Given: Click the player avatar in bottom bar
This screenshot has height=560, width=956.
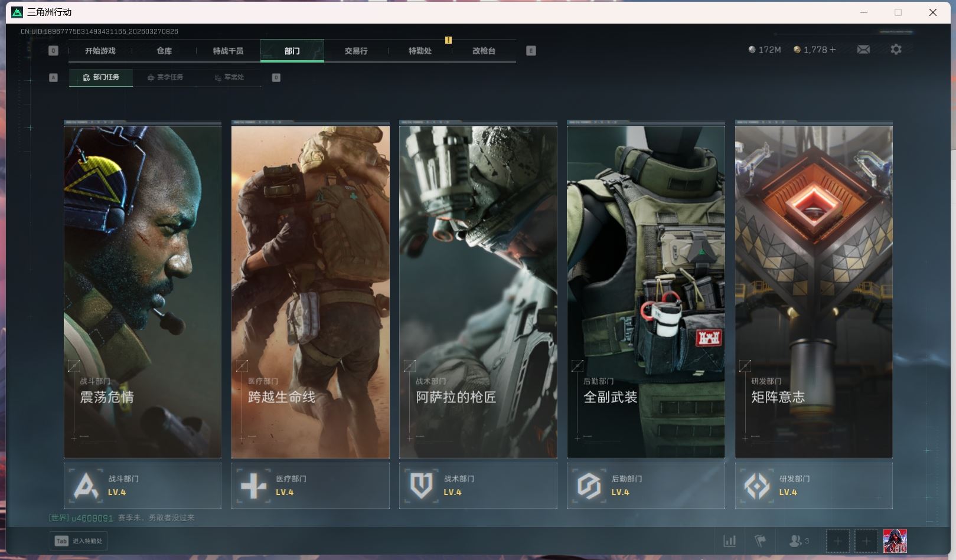Looking at the screenshot, I should (x=895, y=541).
